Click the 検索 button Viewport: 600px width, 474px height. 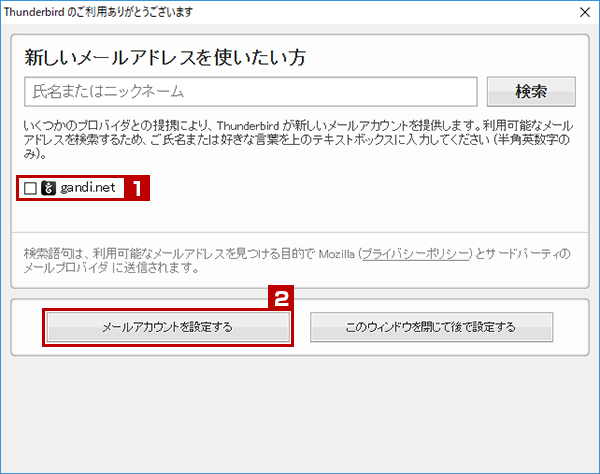click(x=531, y=91)
